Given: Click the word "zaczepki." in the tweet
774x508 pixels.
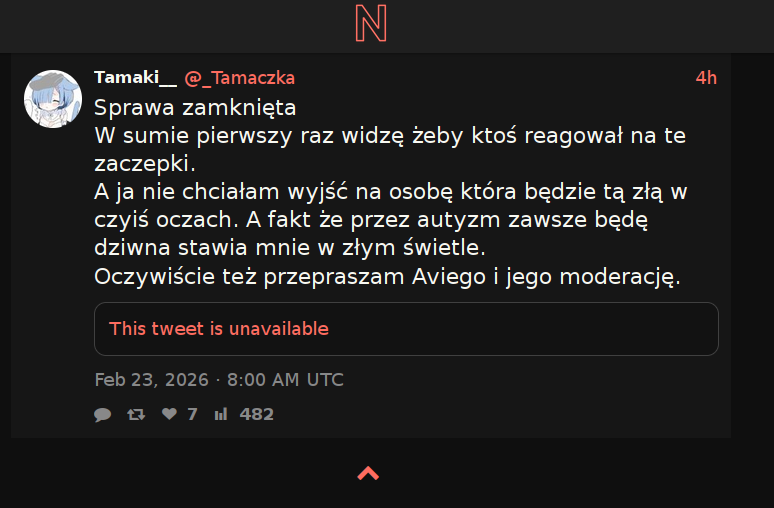Looking at the screenshot, I should tap(144, 162).
